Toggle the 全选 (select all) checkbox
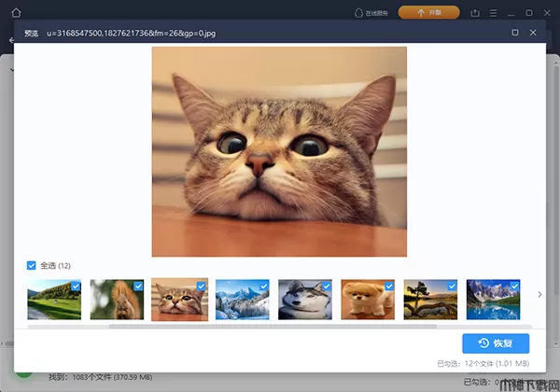The width and height of the screenshot is (560, 392). (x=33, y=265)
